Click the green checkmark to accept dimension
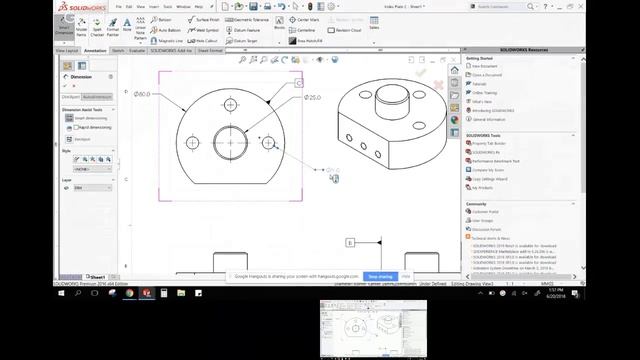 420,73
